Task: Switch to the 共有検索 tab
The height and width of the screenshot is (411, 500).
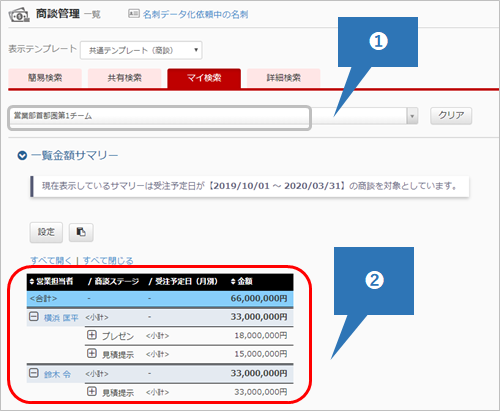Action: pyautogui.click(x=125, y=78)
